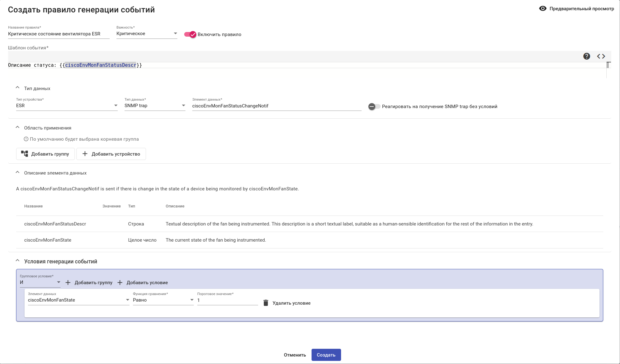Open the 'Важность' dropdown
Image resolution: width=620 pixels, height=364 pixels.
(147, 34)
